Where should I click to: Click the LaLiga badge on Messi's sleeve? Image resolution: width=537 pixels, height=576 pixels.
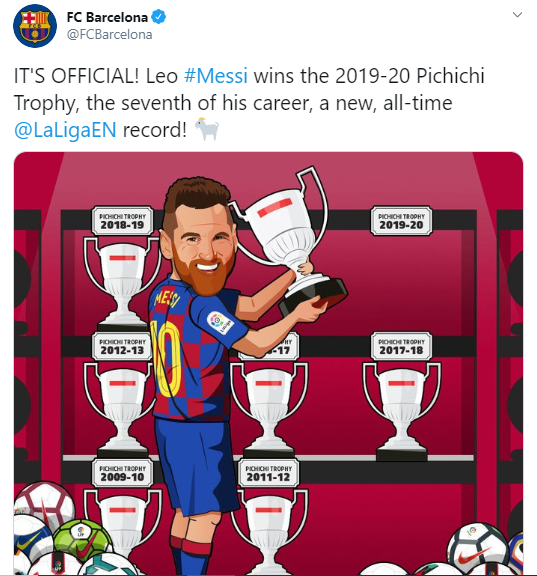tap(220, 323)
